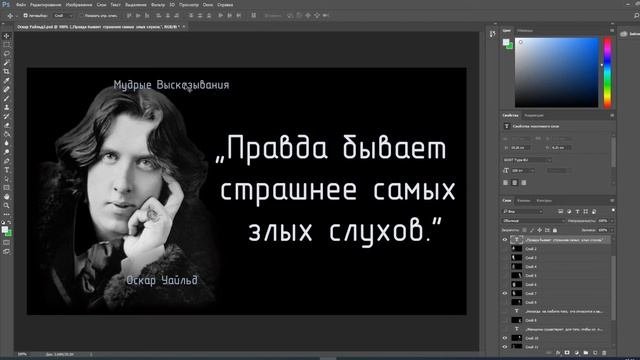
Task: Select the Gradient tool
Action: click(x=7, y=134)
